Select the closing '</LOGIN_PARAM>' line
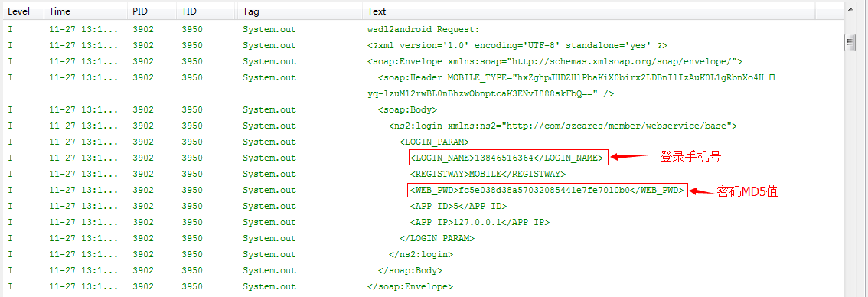 [x=437, y=238]
